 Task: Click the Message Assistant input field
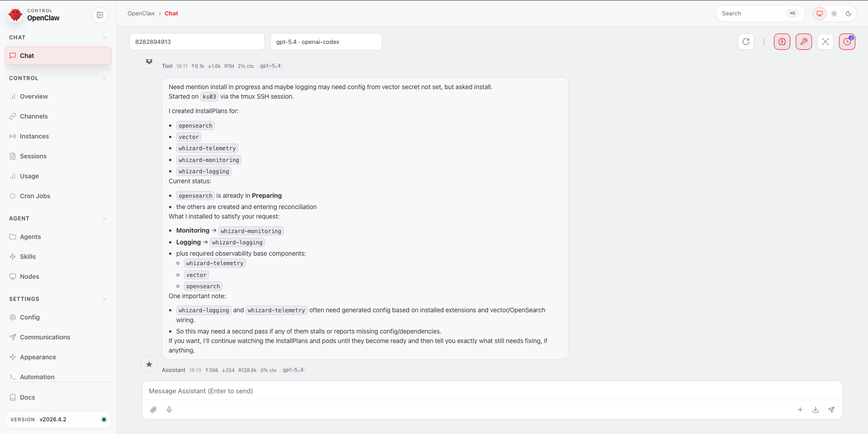click(x=492, y=391)
